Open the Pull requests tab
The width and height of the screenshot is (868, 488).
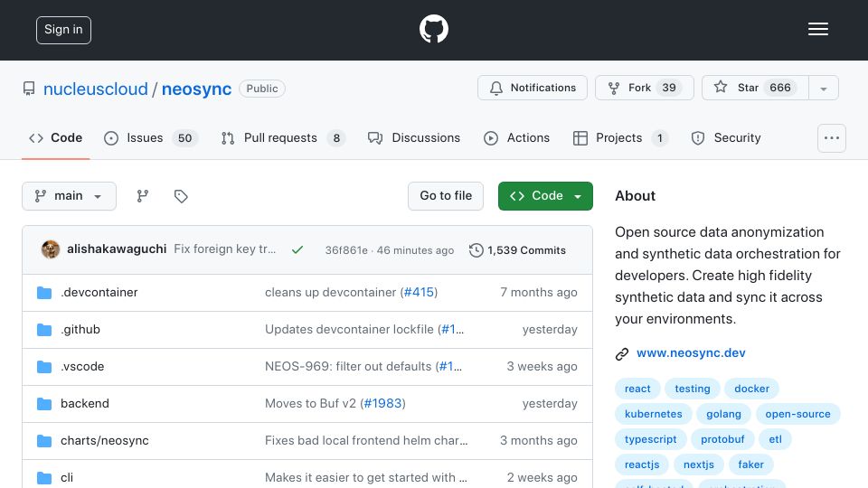coord(282,137)
